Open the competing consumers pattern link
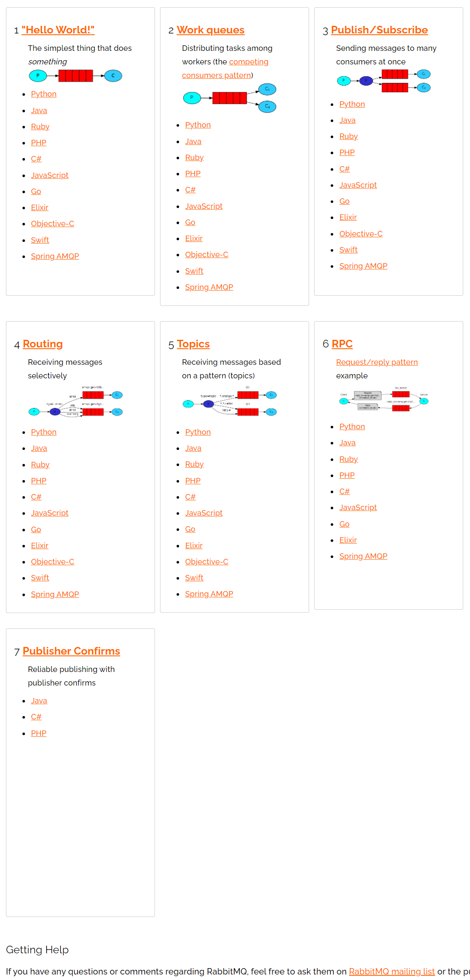 tap(225, 69)
